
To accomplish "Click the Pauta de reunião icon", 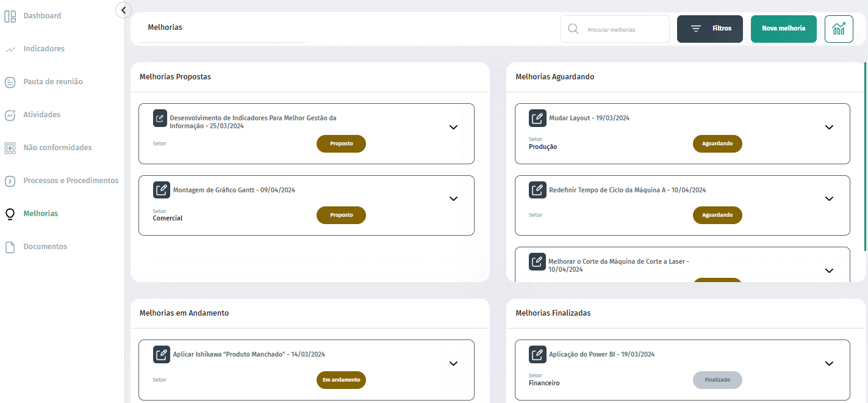I will click(x=10, y=82).
